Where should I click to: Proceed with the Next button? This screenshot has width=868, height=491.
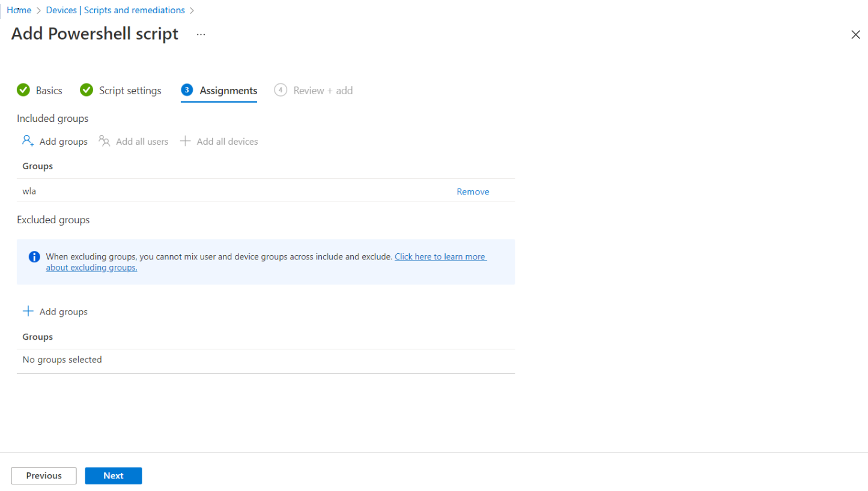click(x=114, y=475)
